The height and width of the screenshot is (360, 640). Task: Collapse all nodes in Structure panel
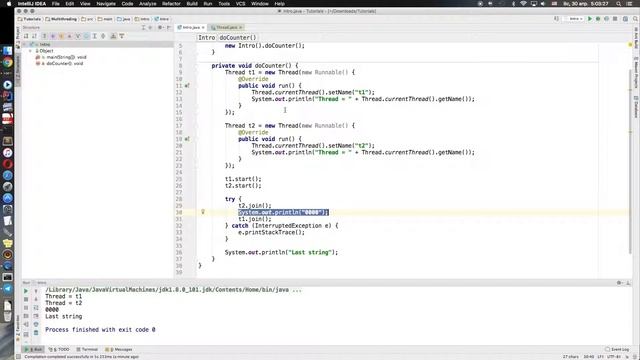150,27
